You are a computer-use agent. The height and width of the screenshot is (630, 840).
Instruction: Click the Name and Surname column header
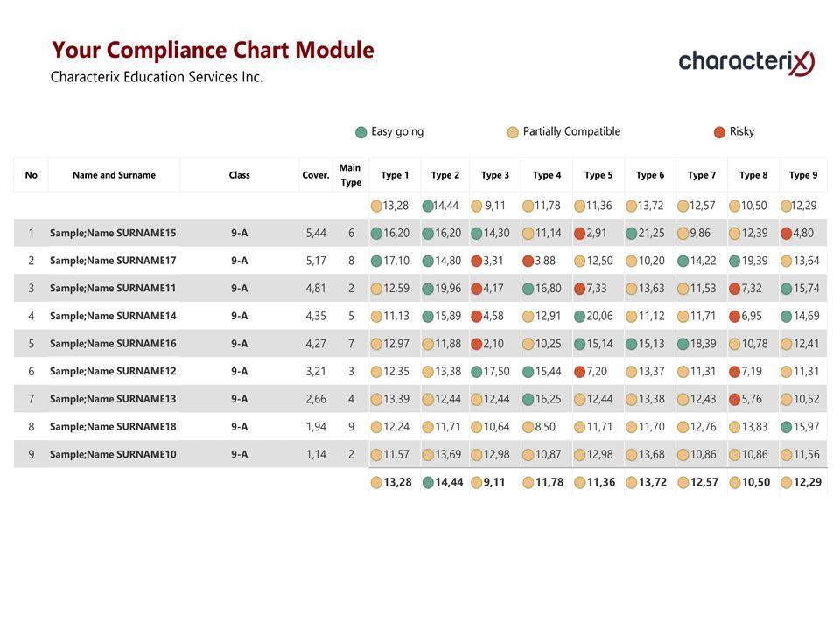click(114, 175)
